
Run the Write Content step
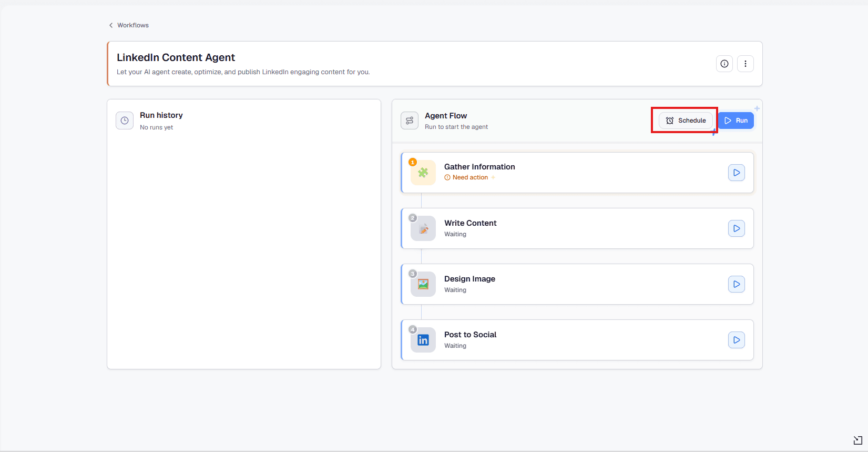click(737, 228)
